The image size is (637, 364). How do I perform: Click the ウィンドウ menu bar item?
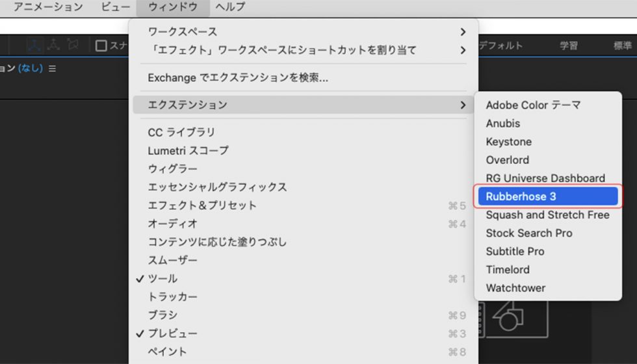coord(173,7)
